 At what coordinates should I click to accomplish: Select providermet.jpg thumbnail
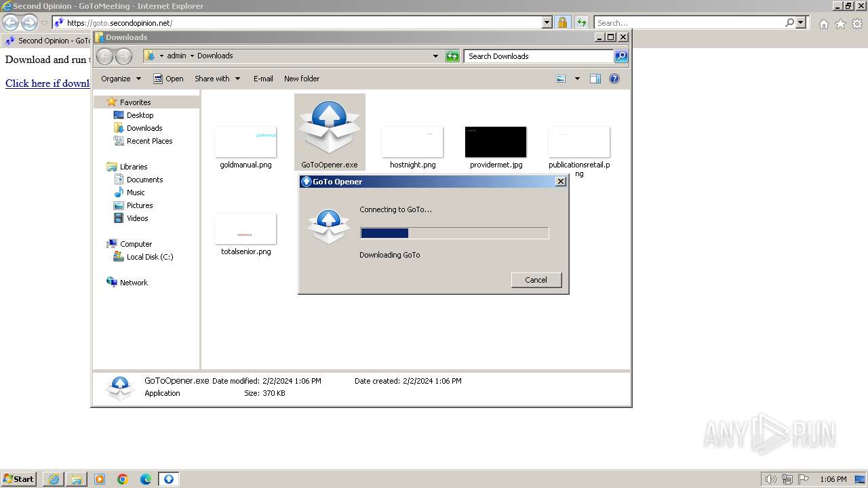click(496, 142)
